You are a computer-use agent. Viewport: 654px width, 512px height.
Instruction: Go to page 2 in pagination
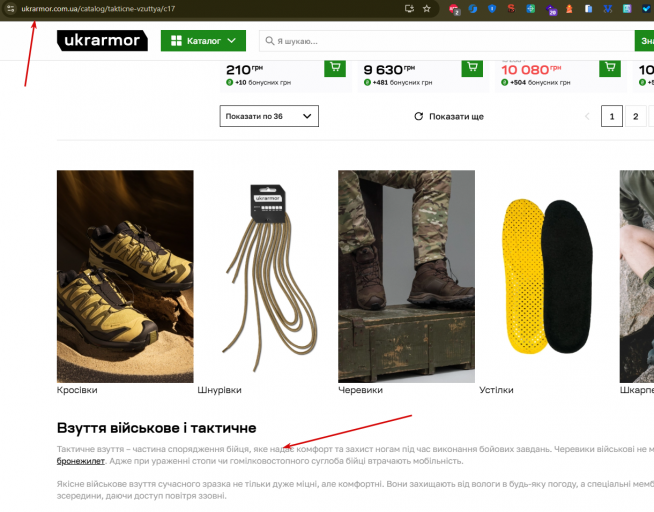(636, 116)
